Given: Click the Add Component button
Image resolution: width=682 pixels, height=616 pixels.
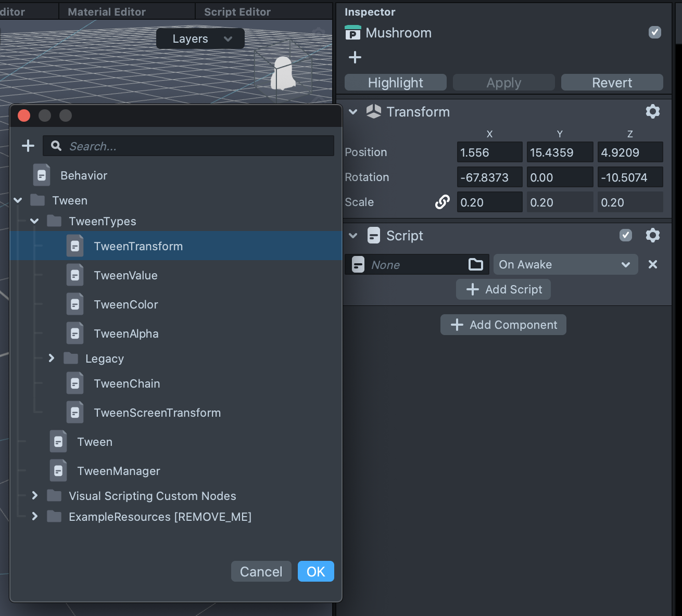Looking at the screenshot, I should (x=503, y=325).
